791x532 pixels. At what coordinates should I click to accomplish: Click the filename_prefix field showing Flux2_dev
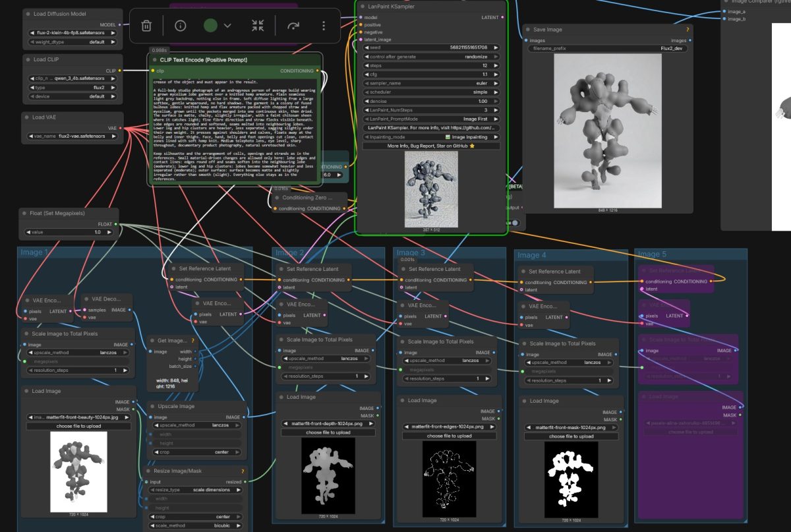tap(608, 48)
